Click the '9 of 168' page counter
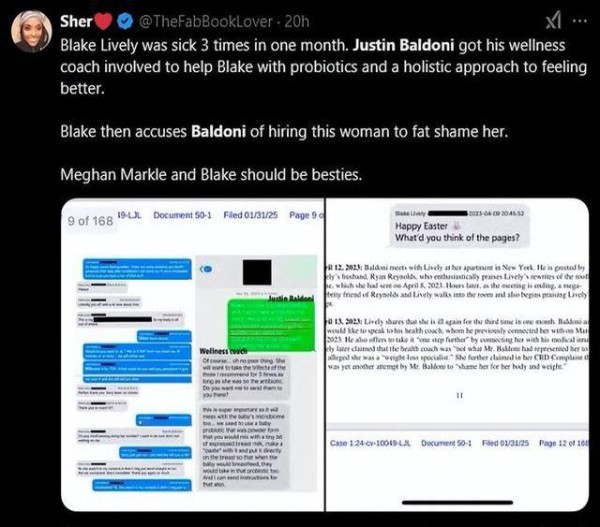 pos(90,221)
